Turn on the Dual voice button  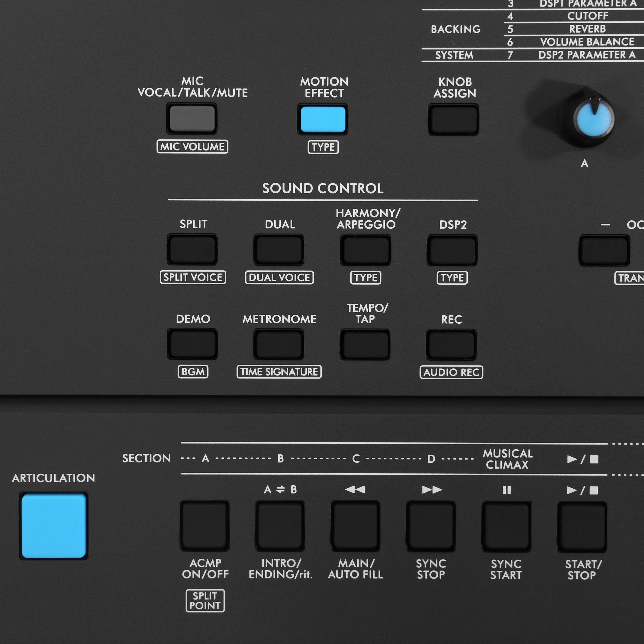279,250
